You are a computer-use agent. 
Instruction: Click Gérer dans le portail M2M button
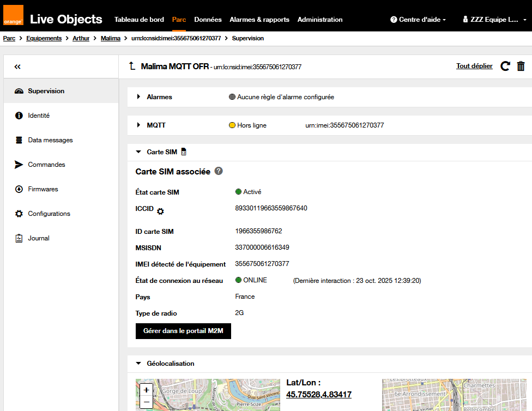[x=183, y=331]
